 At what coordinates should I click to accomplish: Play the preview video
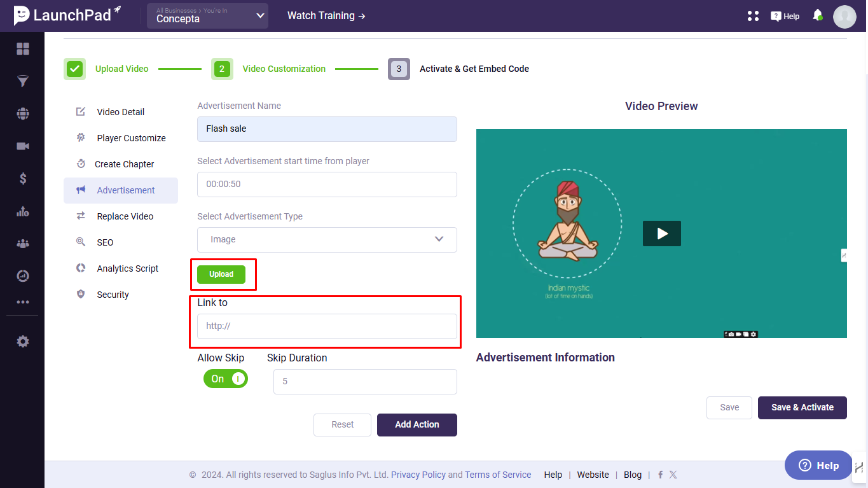tap(662, 234)
